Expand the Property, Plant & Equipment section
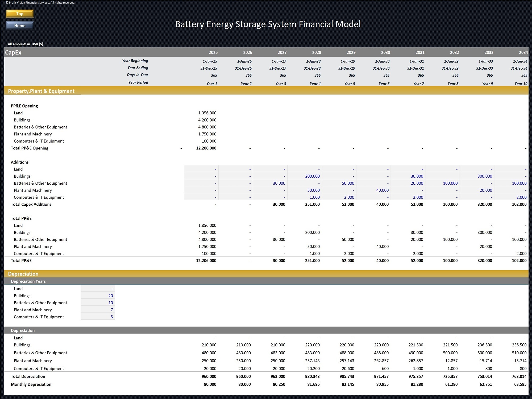 tap(41, 91)
